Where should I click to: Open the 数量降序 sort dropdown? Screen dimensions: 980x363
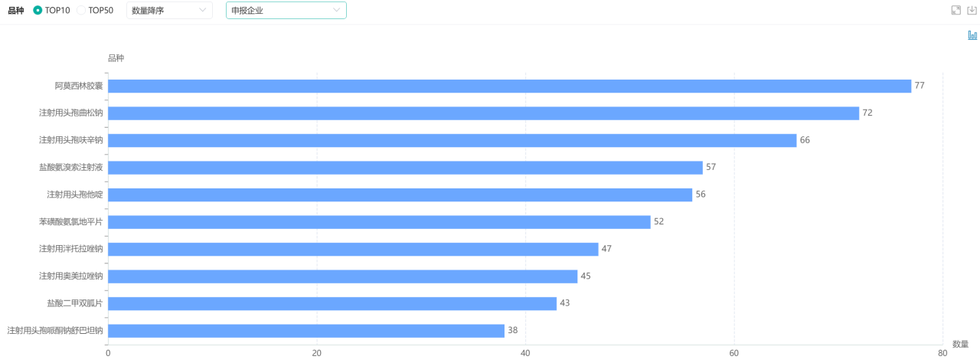(168, 11)
